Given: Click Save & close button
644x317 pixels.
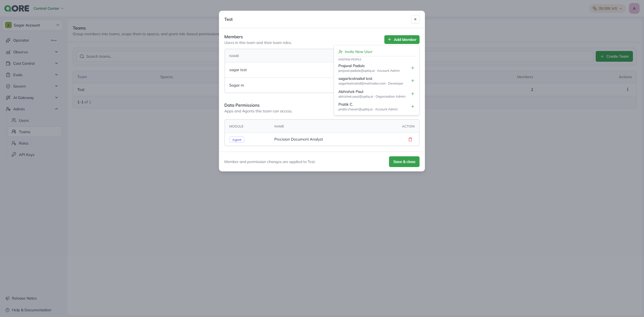Looking at the screenshot, I should coord(404,162).
